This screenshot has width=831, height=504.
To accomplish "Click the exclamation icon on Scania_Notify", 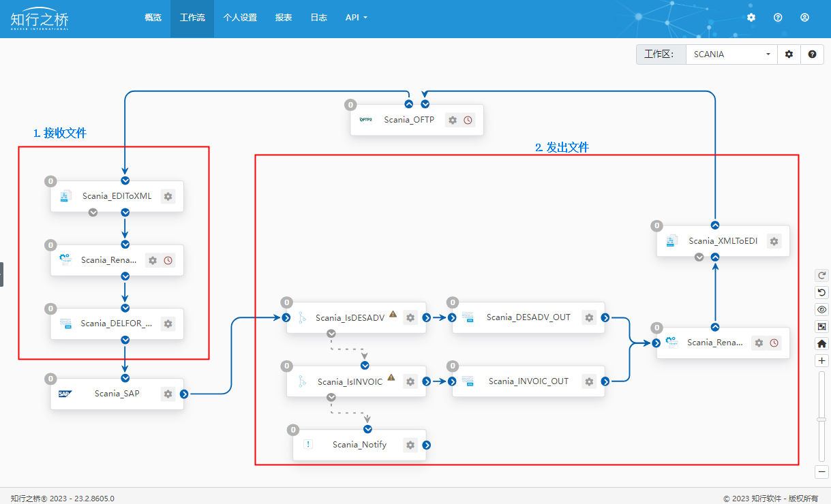I will click(x=307, y=444).
